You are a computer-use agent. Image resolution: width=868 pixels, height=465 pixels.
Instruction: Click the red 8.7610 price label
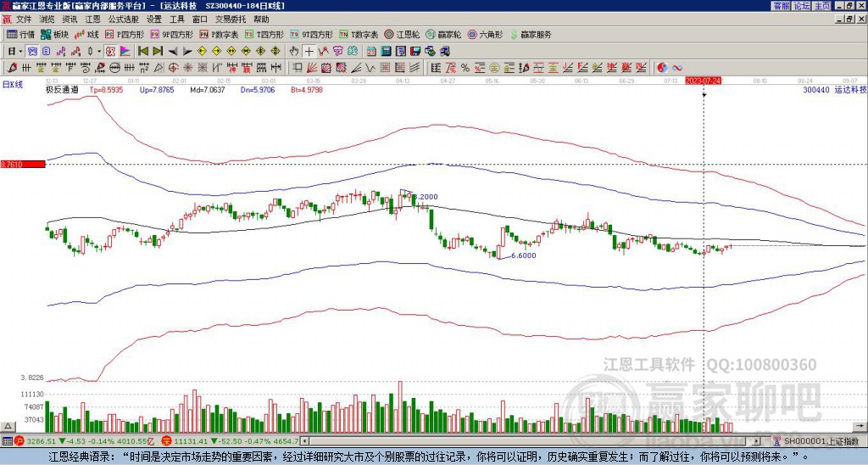tap(23, 165)
